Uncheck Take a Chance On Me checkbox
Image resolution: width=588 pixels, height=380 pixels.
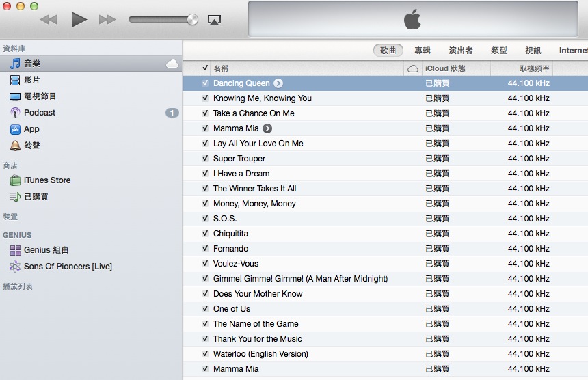pos(205,113)
